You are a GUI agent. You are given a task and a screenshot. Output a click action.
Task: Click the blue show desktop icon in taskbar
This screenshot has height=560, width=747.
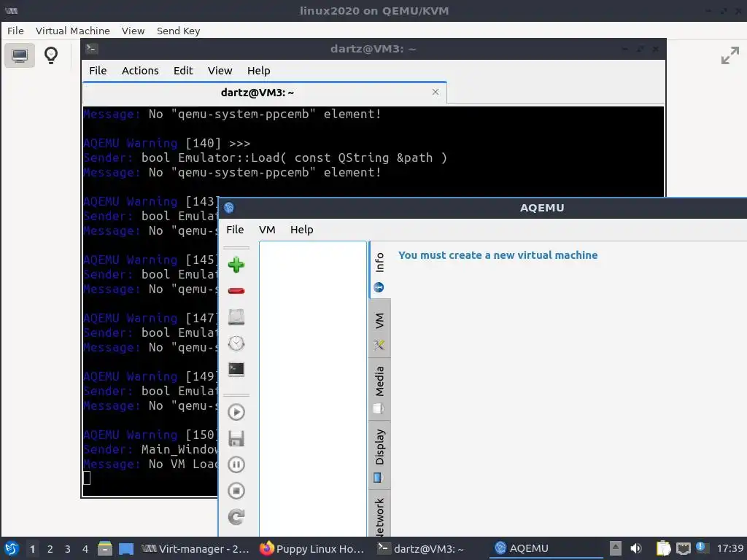(126, 549)
